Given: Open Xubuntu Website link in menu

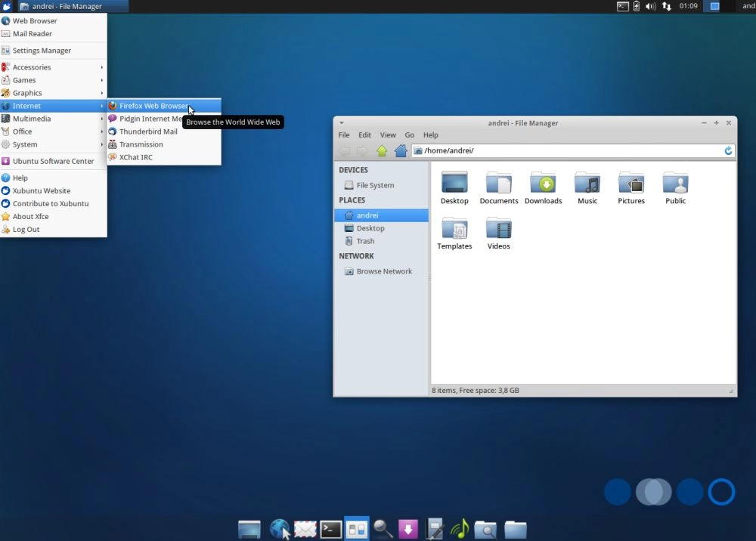Looking at the screenshot, I should tap(53, 190).
